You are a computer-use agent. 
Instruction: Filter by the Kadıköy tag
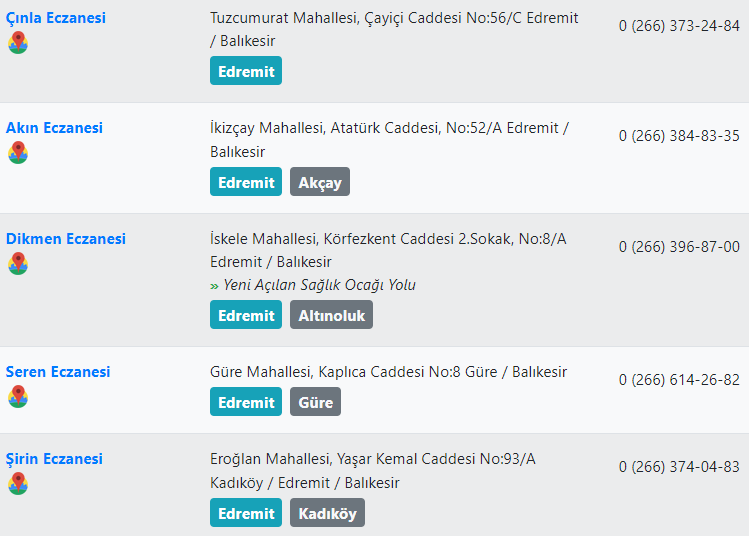click(327, 513)
